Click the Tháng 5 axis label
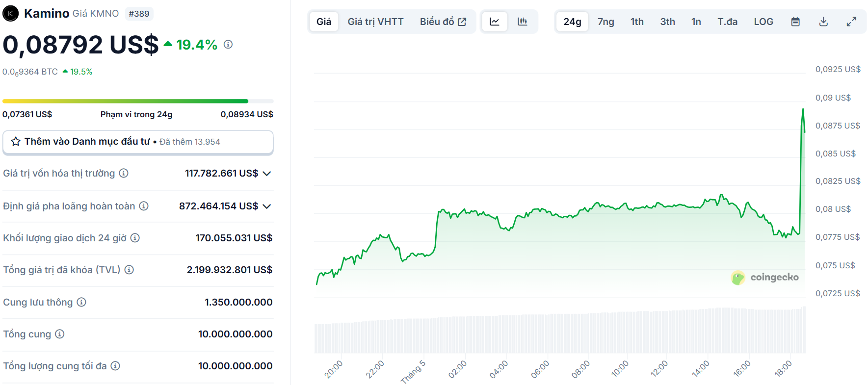 413,372
